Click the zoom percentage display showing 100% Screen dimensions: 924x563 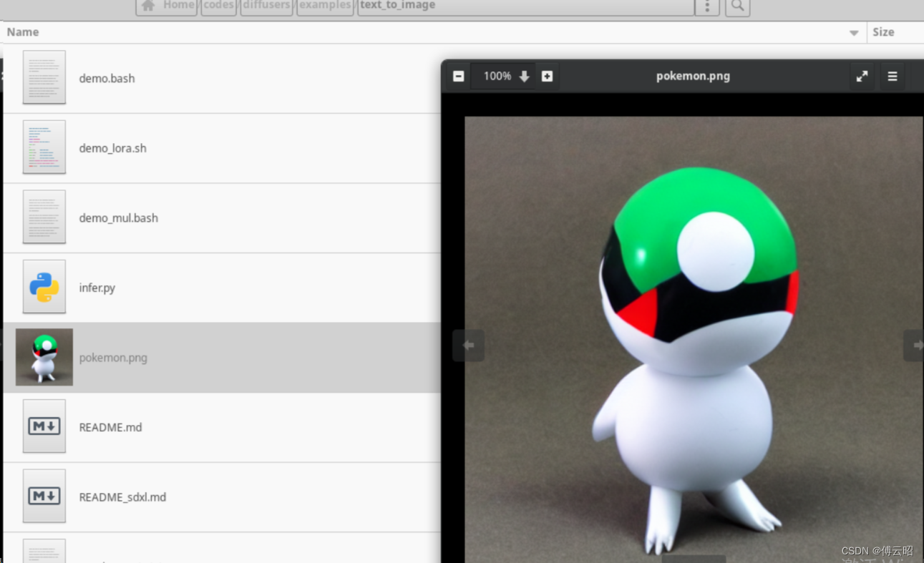(x=497, y=76)
